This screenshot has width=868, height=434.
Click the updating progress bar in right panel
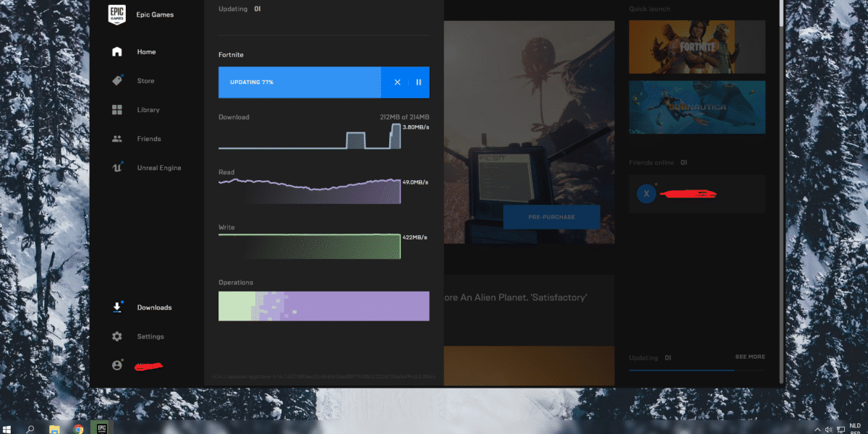click(697, 370)
